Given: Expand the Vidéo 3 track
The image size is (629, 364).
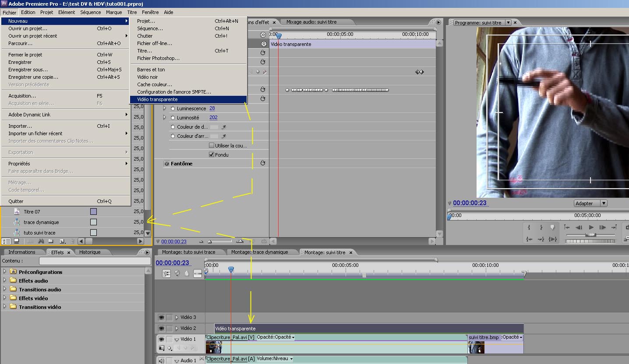Looking at the screenshot, I should 177,318.
